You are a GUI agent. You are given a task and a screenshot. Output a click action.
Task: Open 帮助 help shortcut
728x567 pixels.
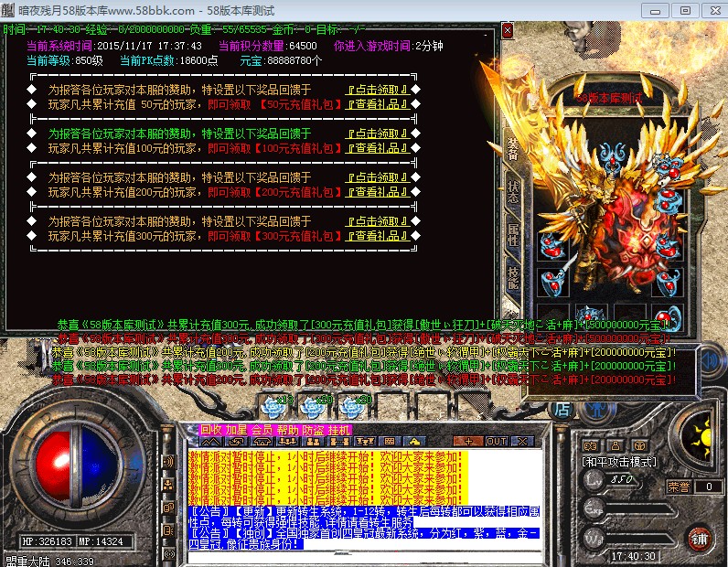coord(288,430)
